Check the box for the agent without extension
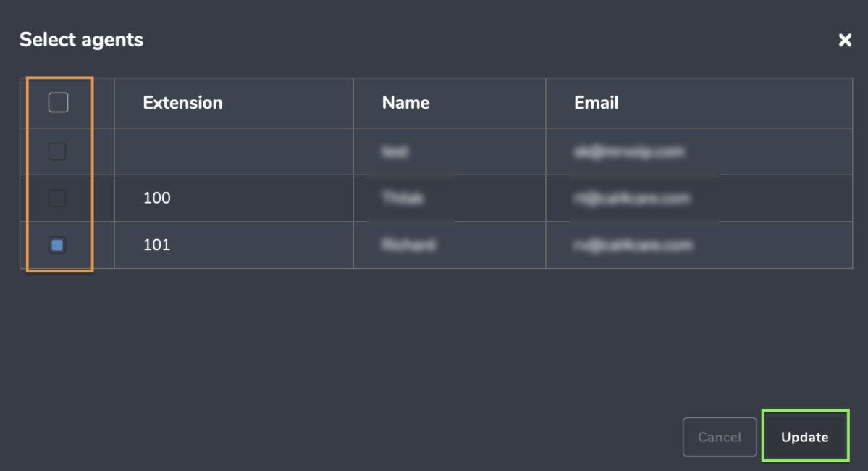 click(57, 151)
